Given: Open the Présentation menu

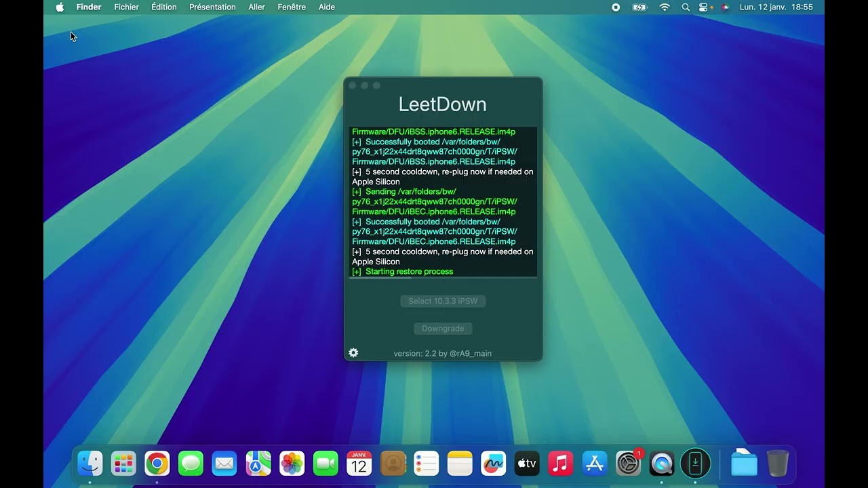Looking at the screenshot, I should 212,7.
